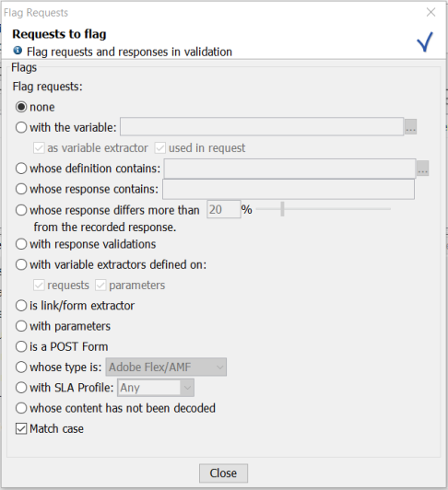Screen dimensions: 448x490
Task: Select 'with the variable' radio button
Action: click(x=21, y=127)
